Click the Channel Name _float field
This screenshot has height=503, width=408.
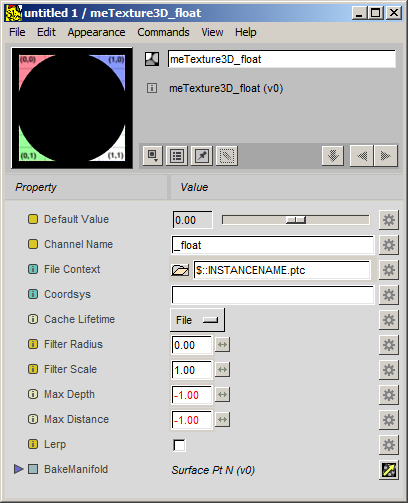[273, 245]
